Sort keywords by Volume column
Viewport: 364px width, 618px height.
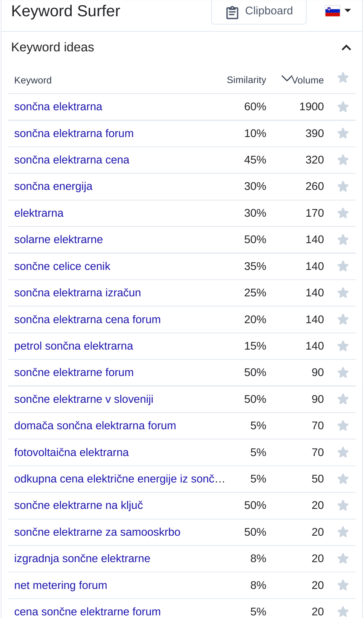(x=303, y=80)
